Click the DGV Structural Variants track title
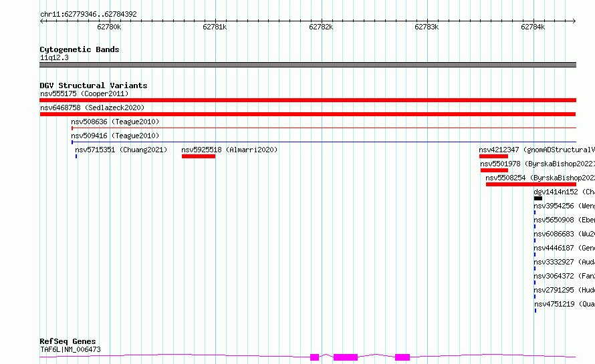Screen dimensions: 595x364 click(94, 85)
